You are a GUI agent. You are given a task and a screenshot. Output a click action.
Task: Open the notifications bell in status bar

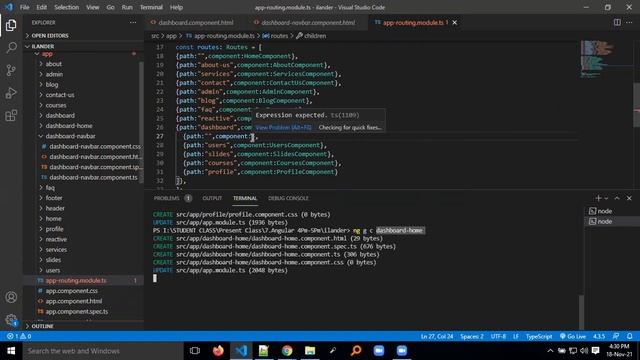click(x=629, y=336)
